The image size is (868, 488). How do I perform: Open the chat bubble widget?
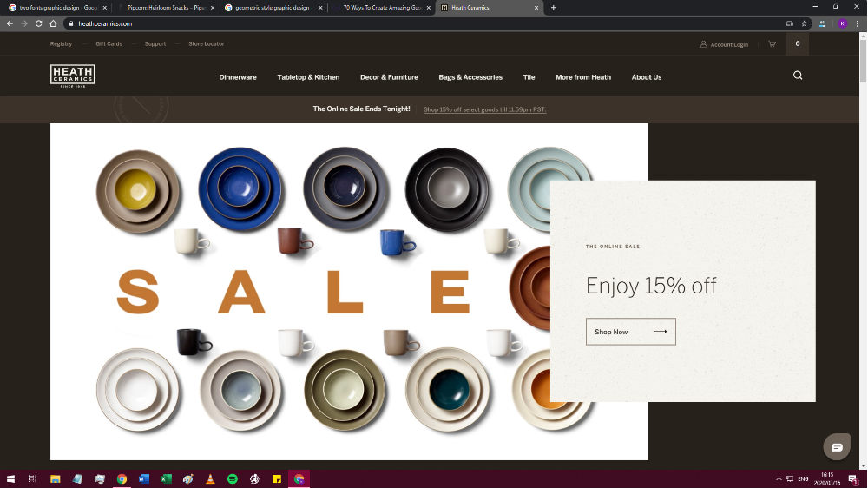(837, 446)
